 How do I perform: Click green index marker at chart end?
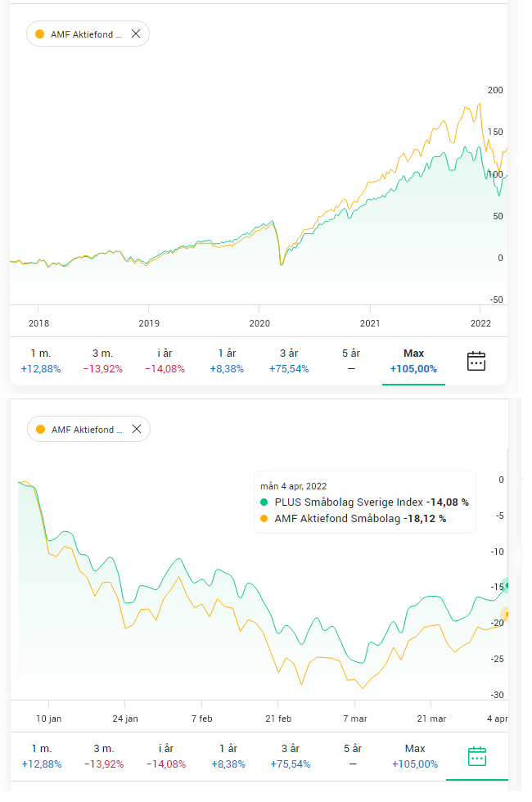point(507,586)
